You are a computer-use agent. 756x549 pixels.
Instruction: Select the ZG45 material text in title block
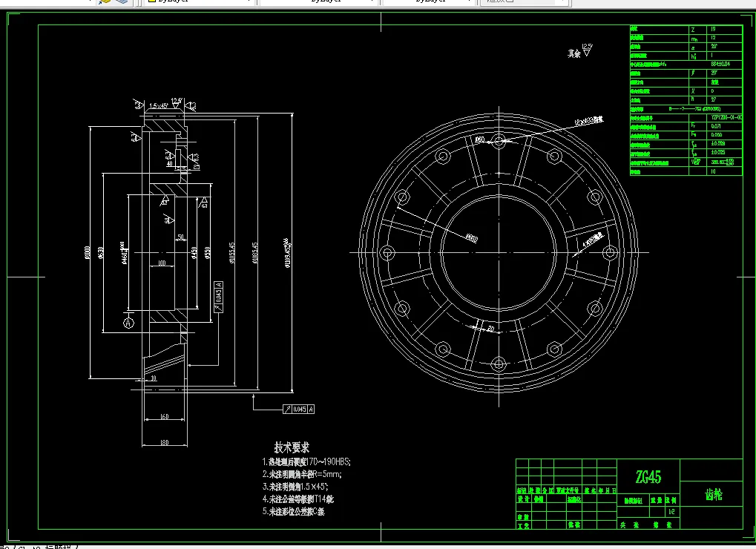[x=648, y=477]
